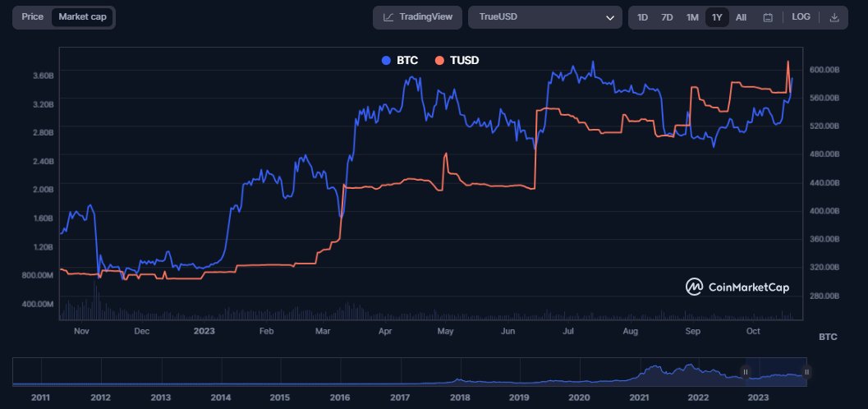Click the orange TUSD legend dot
The height and width of the screenshot is (409, 868).
[439, 60]
